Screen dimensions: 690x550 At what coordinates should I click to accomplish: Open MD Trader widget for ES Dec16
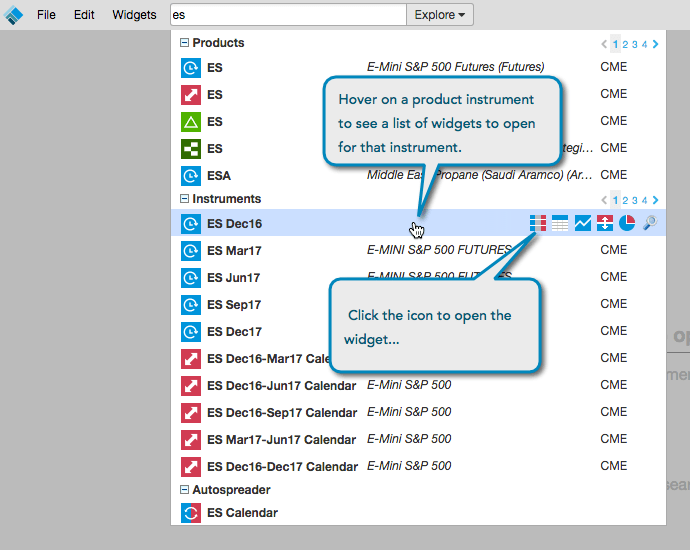(x=538, y=223)
